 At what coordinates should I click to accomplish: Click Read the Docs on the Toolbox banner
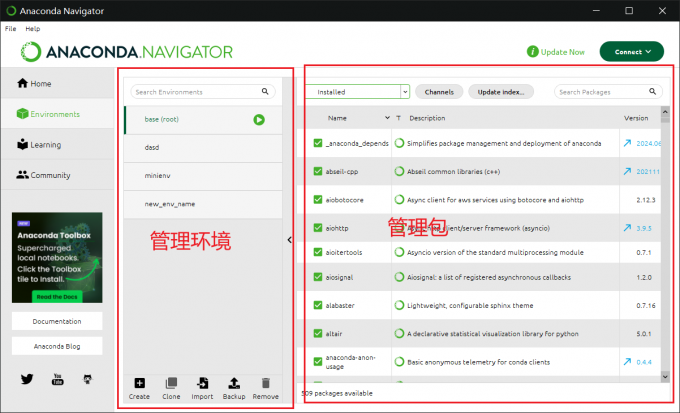pos(57,297)
